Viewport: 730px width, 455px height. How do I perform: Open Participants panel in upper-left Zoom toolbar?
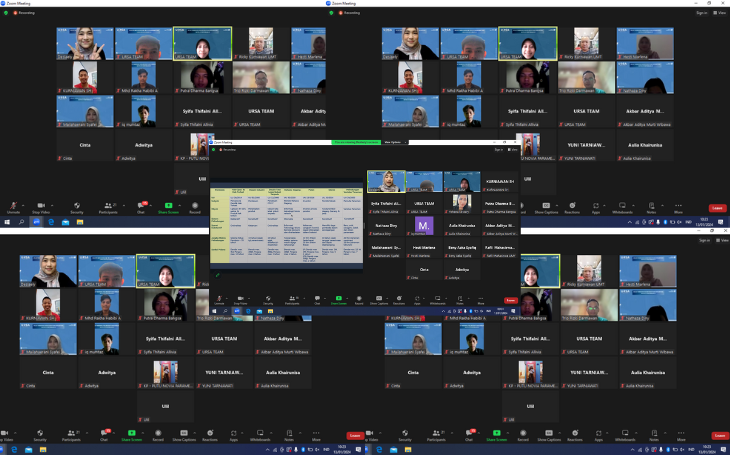point(108,208)
